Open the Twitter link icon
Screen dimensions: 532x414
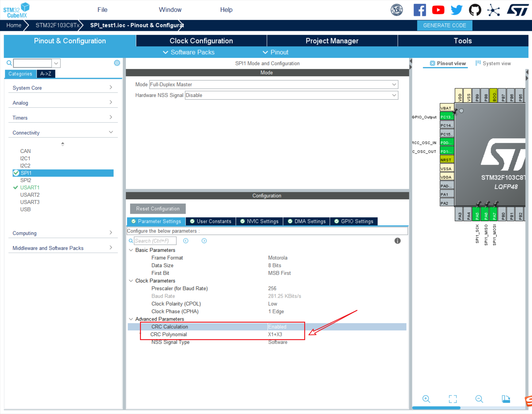(456, 10)
